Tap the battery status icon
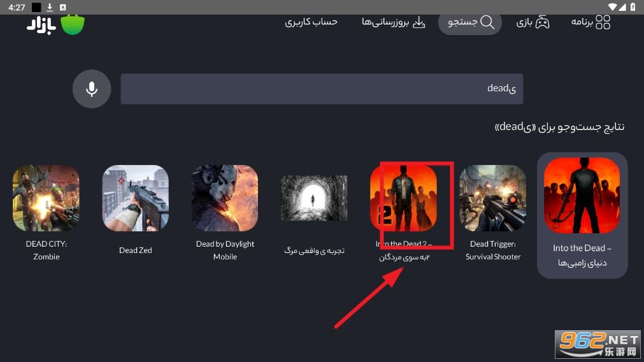The image size is (644, 362). (x=633, y=7)
